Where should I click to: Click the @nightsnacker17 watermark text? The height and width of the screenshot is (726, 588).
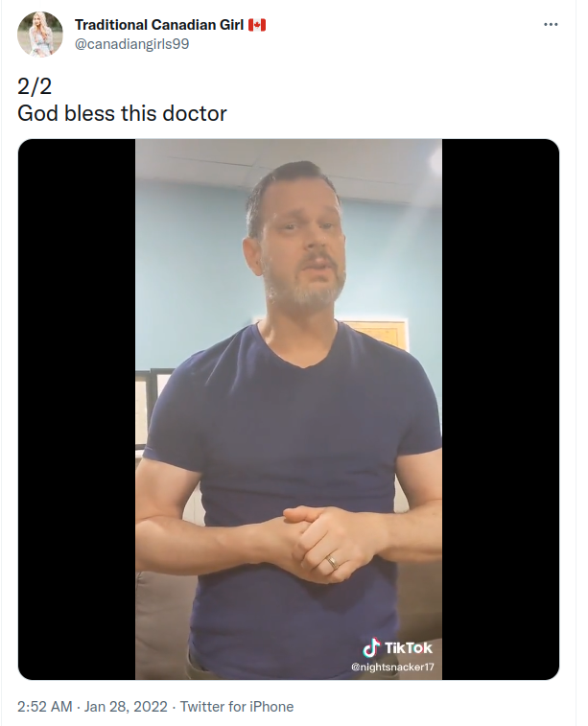[x=392, y=667]
